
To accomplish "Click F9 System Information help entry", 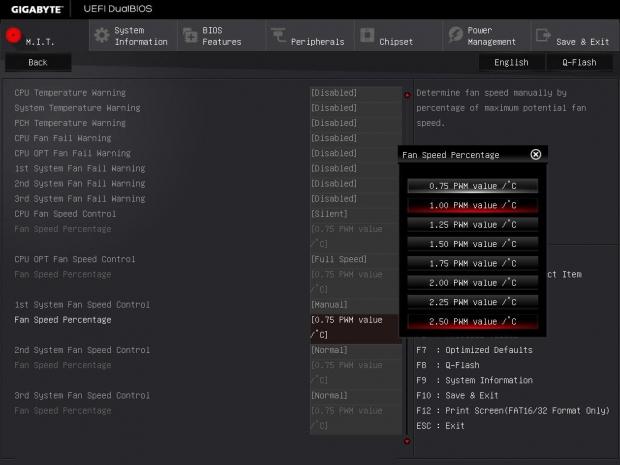I will click(474, 380).
